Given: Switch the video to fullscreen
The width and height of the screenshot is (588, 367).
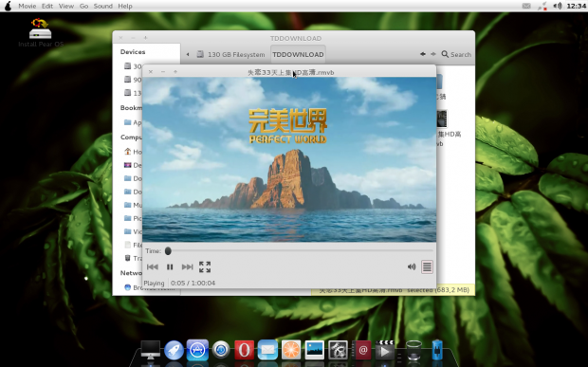Looking at the screenshot, I should (x=205, y=266).
